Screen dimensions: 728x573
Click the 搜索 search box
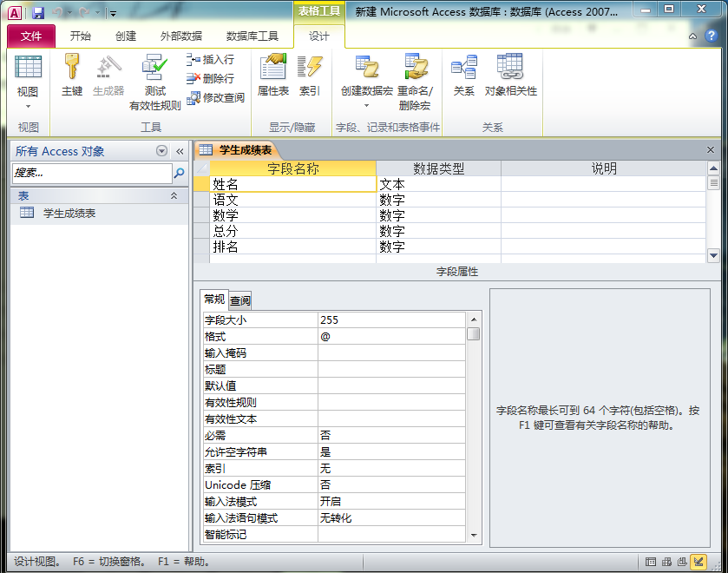point(92,174)
